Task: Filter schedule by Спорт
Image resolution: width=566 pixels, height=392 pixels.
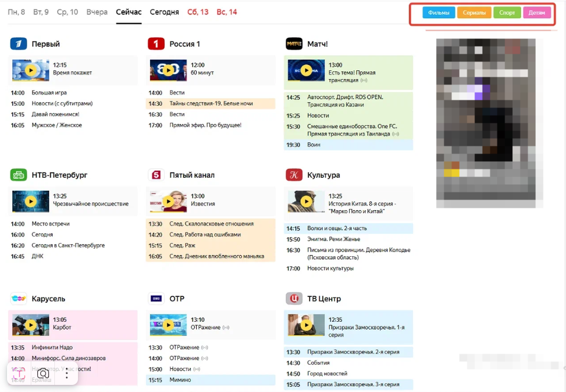Action: (507, 12)
